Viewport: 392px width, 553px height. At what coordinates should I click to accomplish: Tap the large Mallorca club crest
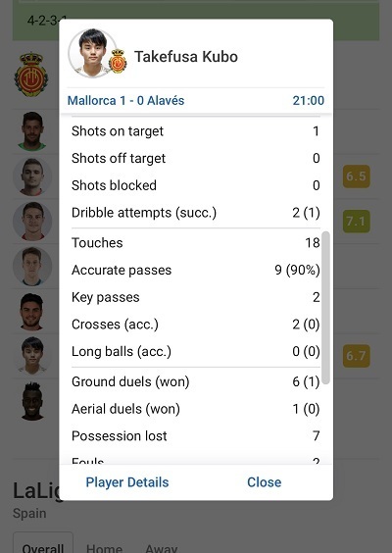31,75
